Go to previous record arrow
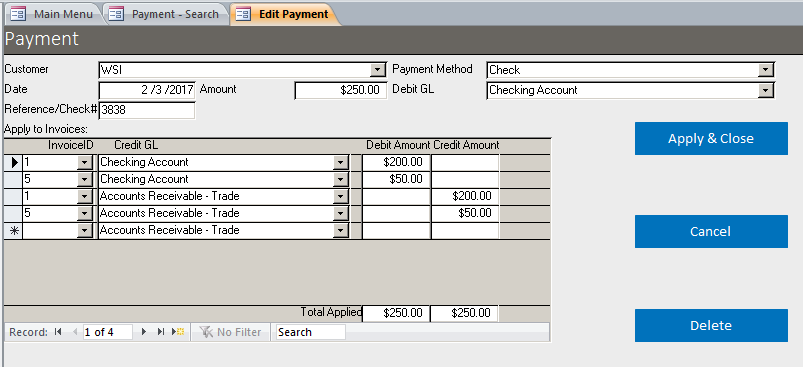Viewport: 803px width, 367px height. click(x=75, y=332)
